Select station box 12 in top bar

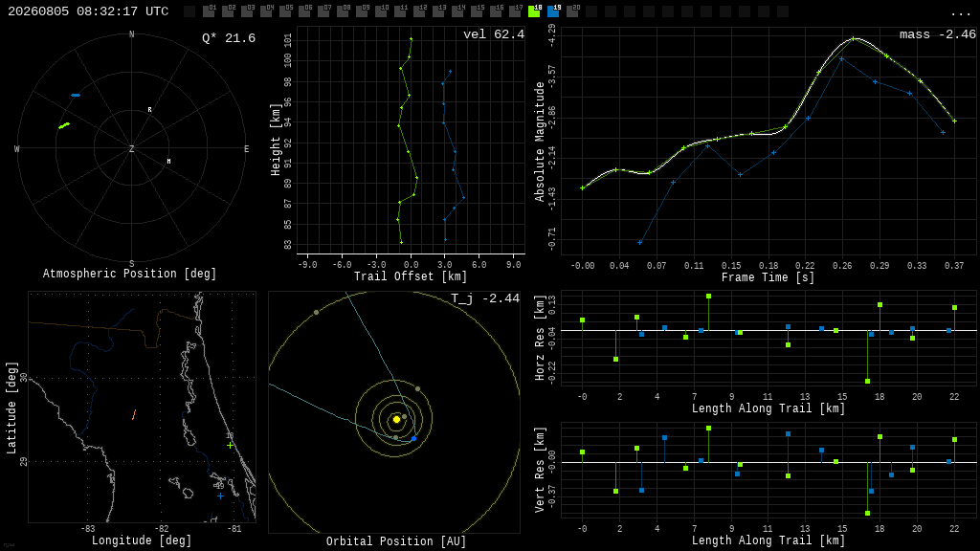coord(419,11)
